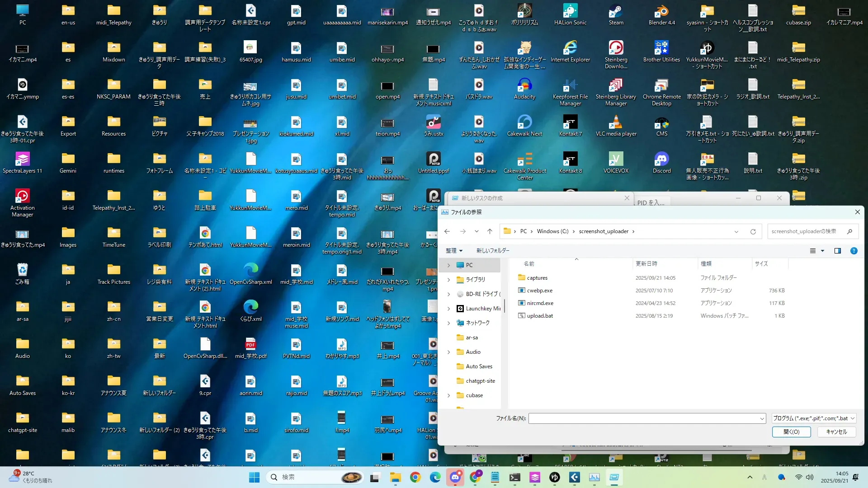
Task: Expand the Audio folder in navigation tree
Action: pyautogui.click(x=448, y=352)
